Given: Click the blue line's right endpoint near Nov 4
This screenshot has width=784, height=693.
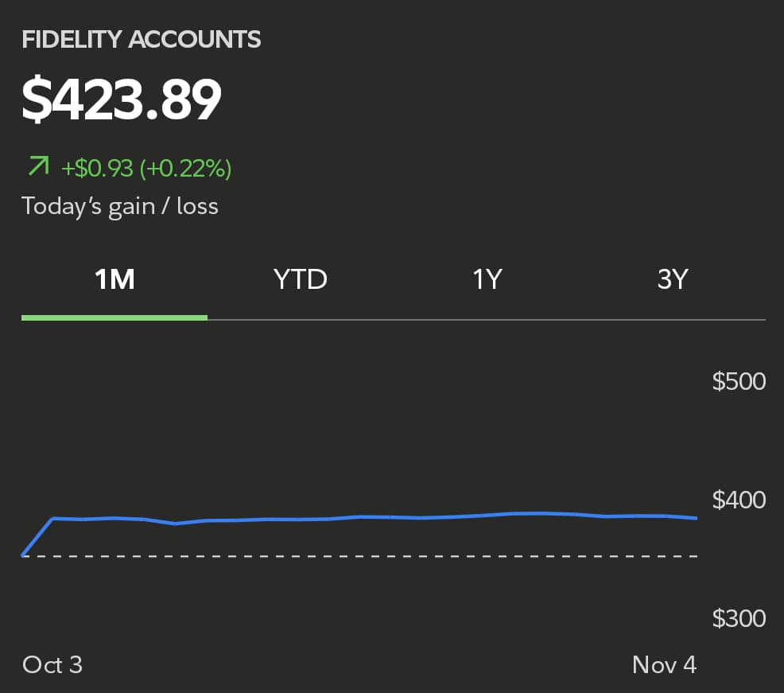Looking at the screenshot, I should [697, 518].
